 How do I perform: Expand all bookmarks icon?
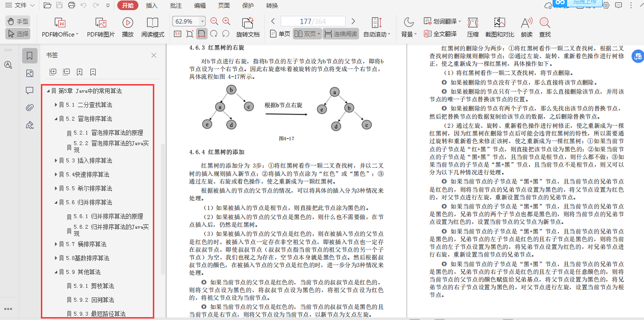point(53,72)
